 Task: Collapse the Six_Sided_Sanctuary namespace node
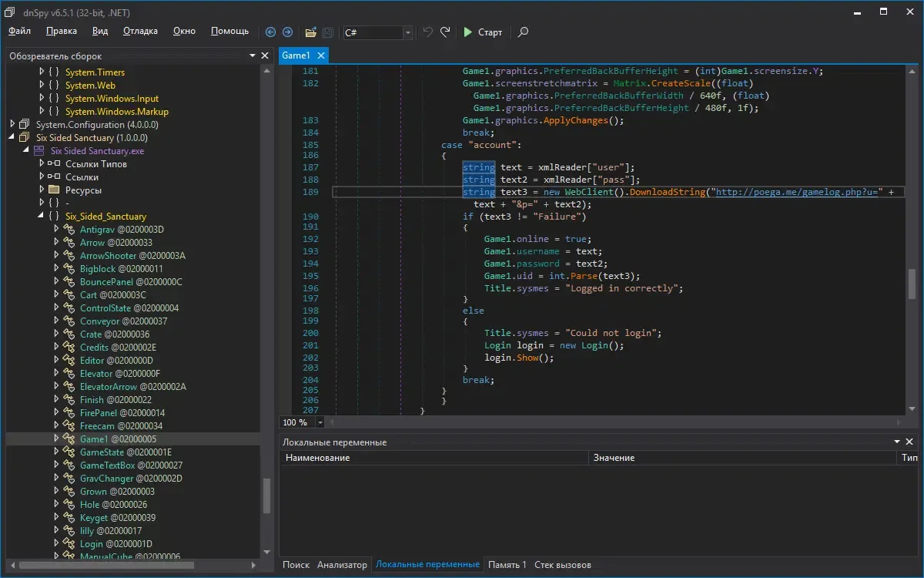[x=42, y=217]
